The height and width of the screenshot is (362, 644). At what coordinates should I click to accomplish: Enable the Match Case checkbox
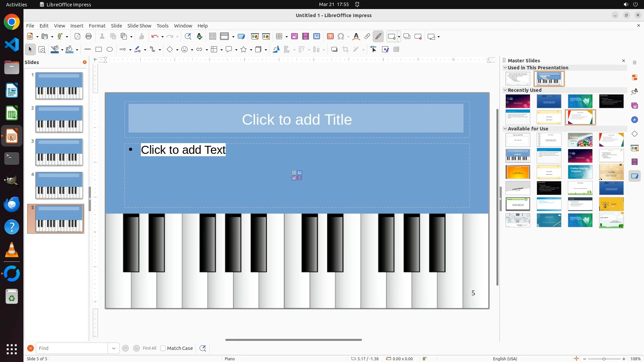click(x=163, y=348)
